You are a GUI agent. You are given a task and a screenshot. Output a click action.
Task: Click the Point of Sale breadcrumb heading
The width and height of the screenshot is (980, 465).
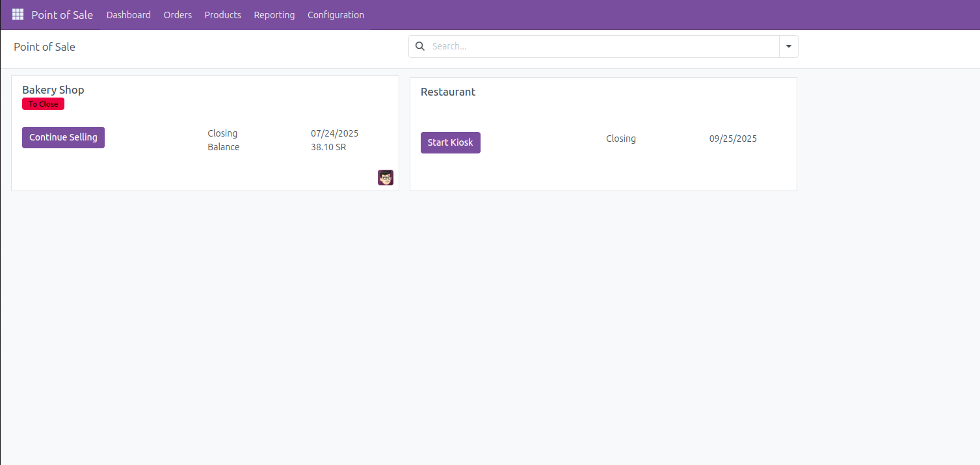pos(44,47)
